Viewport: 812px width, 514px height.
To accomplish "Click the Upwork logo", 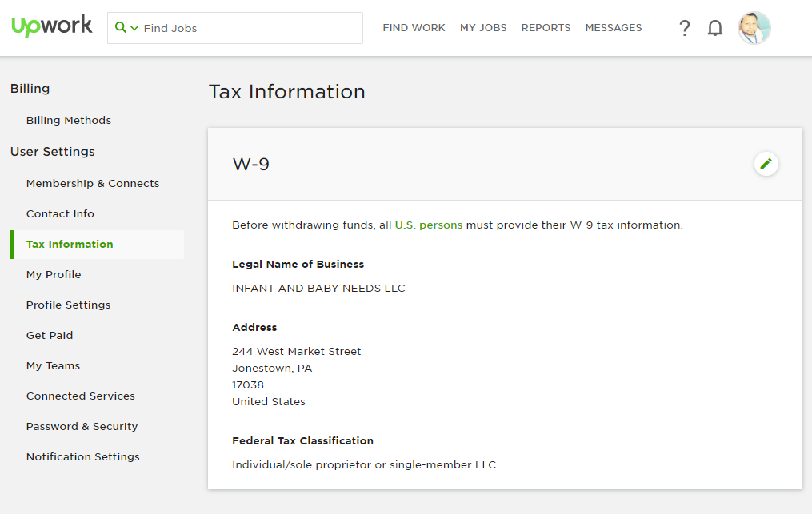I will point(52,26).
